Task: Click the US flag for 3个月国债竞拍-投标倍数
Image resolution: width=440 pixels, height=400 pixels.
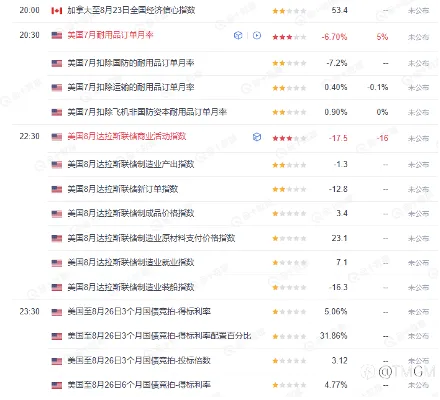Action: pos(57,361)
